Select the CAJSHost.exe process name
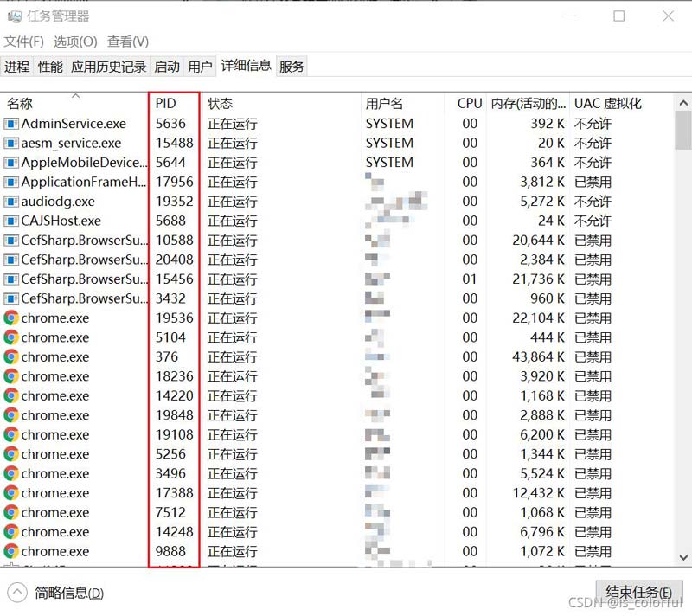This screenshot has width=692, height=616. pyautogui.click(x=61, y=221)
